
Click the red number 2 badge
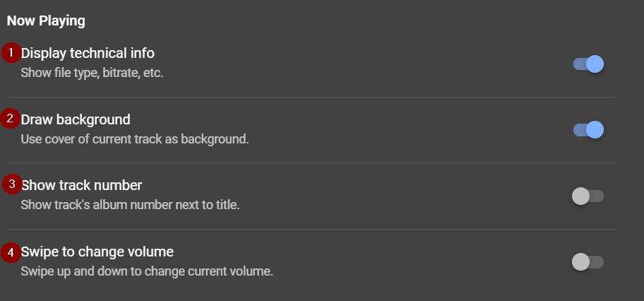pyautogui.click(x=11, y=118)
